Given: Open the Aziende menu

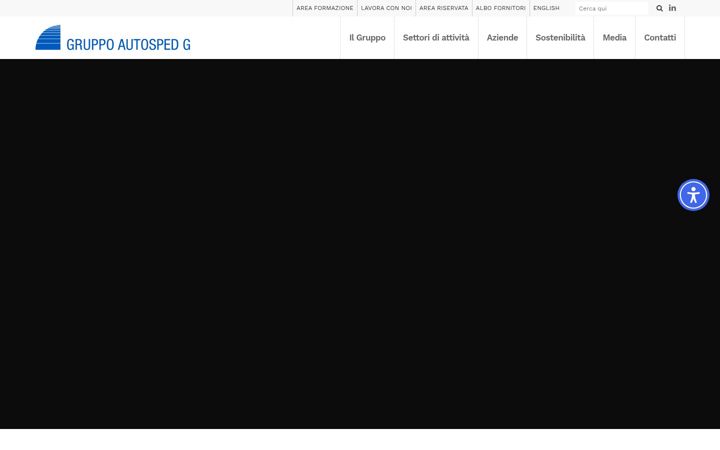Looking at the screenshot, I should (502, 38).
